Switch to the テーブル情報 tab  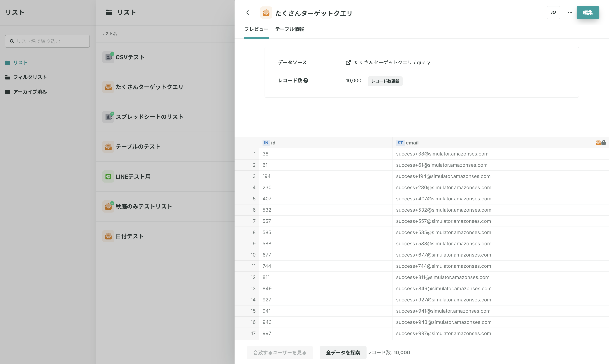click(289, 29)
